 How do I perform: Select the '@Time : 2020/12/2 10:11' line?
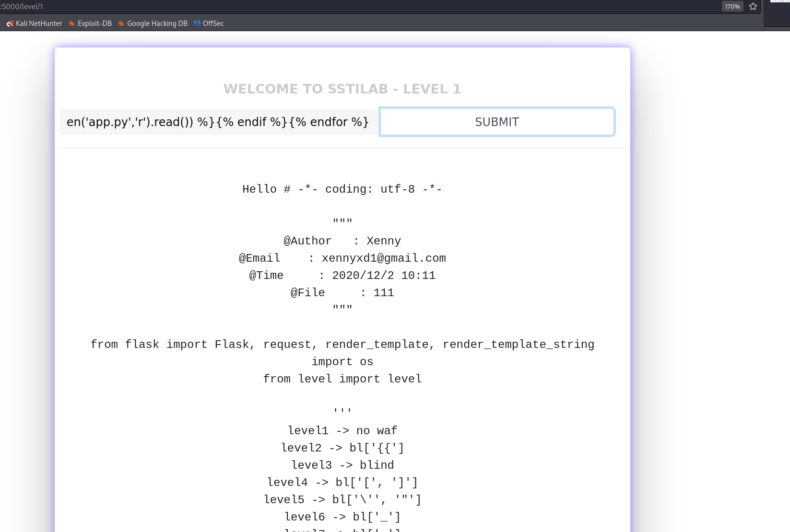point(342,276)
